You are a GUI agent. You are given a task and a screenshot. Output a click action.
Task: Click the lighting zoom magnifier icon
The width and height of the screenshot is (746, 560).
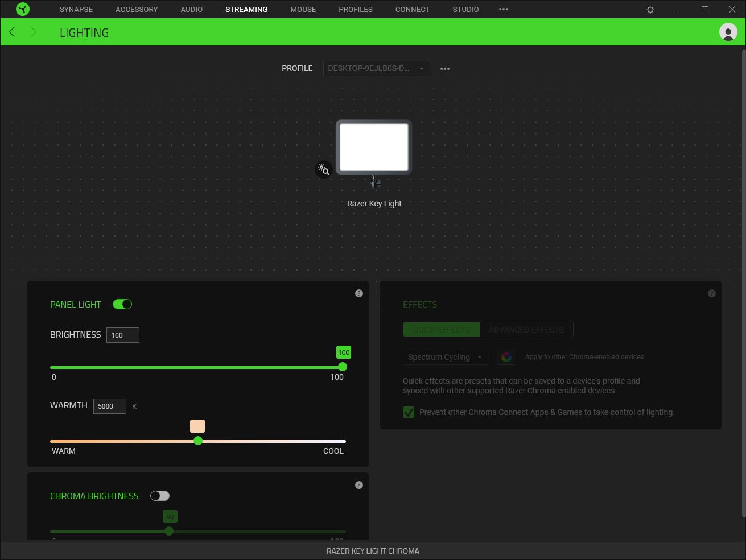pyautogui.click(x=324, y=169)
